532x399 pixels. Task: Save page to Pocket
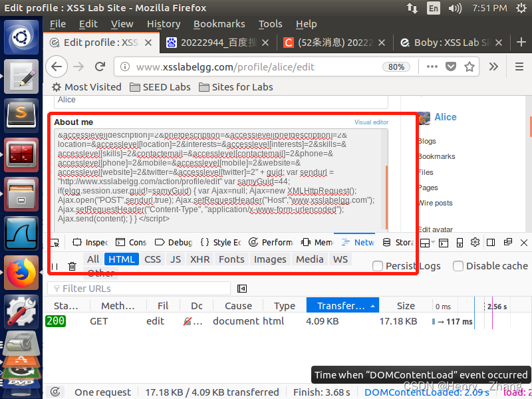451,66
